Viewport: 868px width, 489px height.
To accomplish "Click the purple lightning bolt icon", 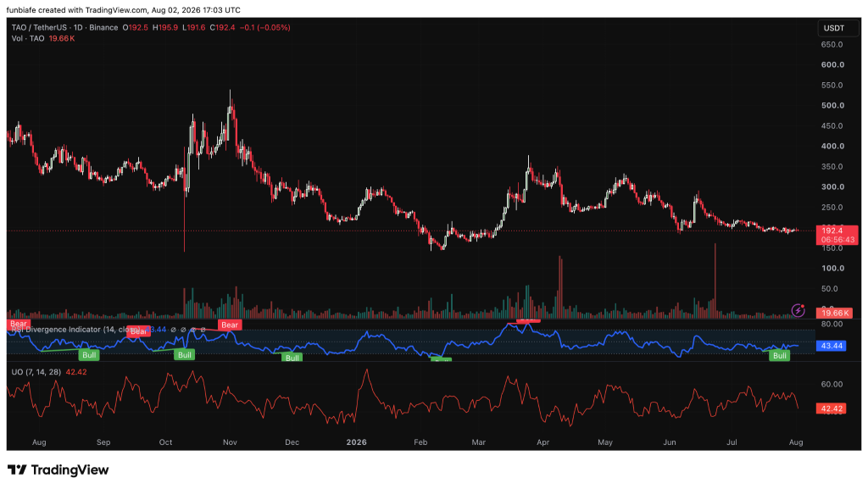I will coord(798,310).
